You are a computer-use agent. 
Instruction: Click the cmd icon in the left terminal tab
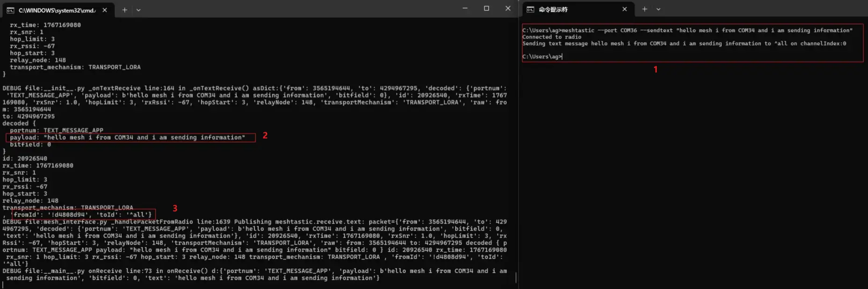(x=10, y=10)
